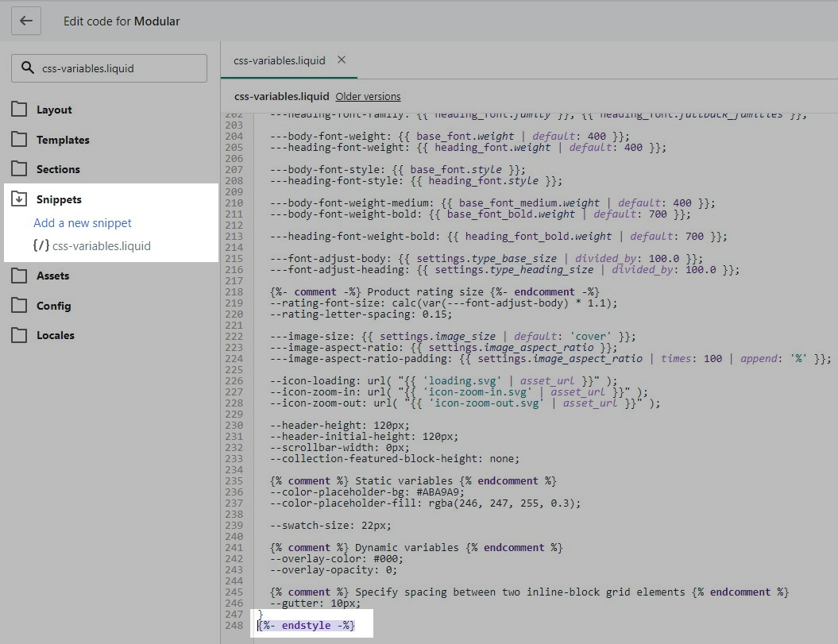Click the liquid file icon beside css-variables.liquid
The image size is (838, 644).
tap(41, 245)
